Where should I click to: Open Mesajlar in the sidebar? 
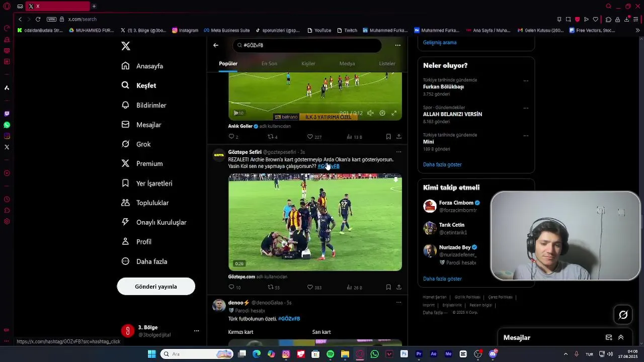click(141, 125)
